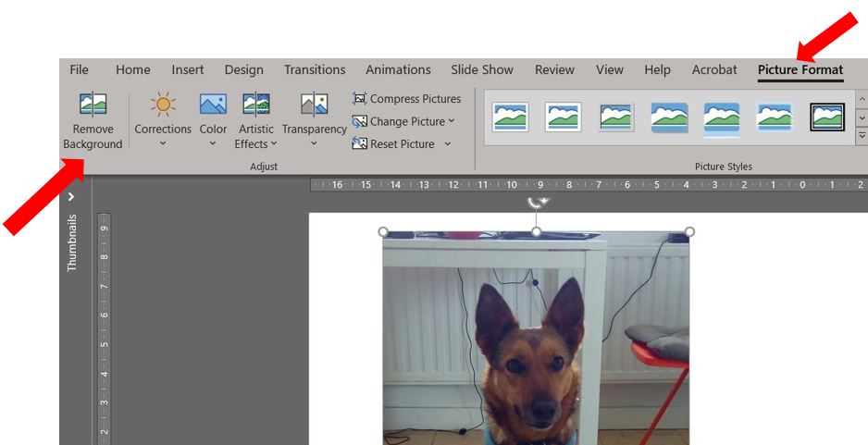
Task: Open the Corrections sun icon
Action: (x=163, y=104)
